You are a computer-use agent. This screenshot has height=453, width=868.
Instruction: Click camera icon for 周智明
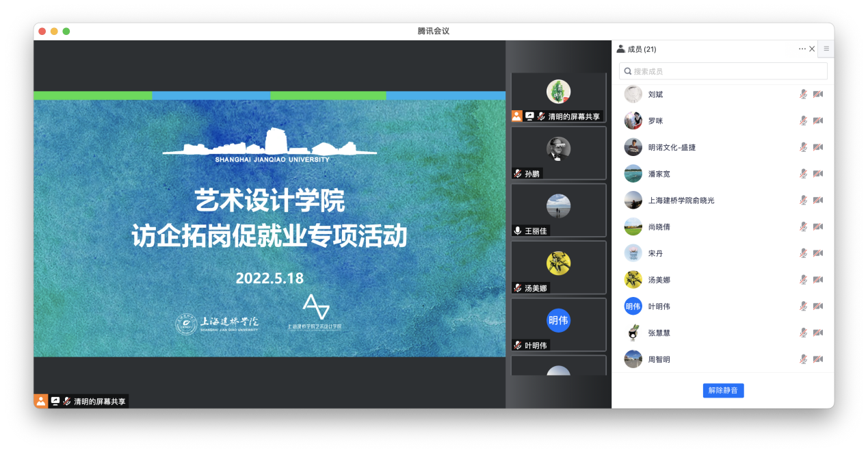coord(817,359)
